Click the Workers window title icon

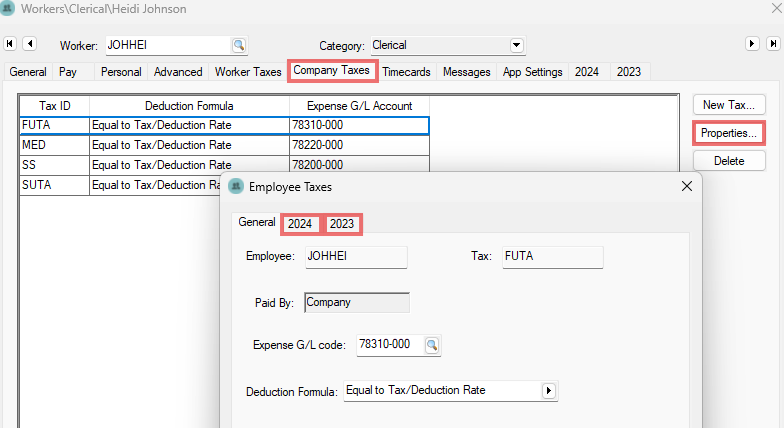pyautogui.click(x=8, y=8)
